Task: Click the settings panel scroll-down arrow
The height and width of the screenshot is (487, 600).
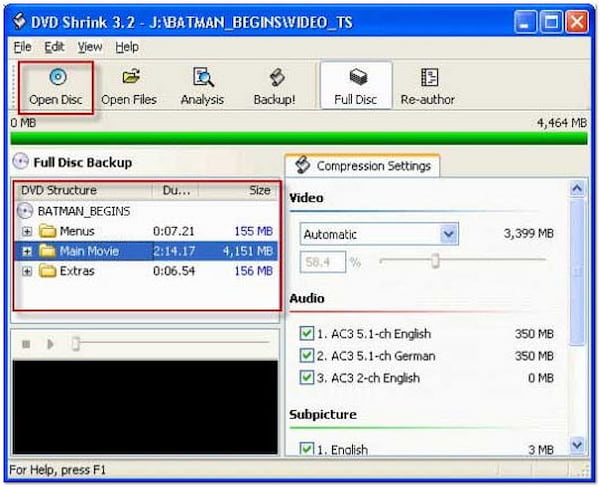Action: pyautogui.click(x=577, y=445)
